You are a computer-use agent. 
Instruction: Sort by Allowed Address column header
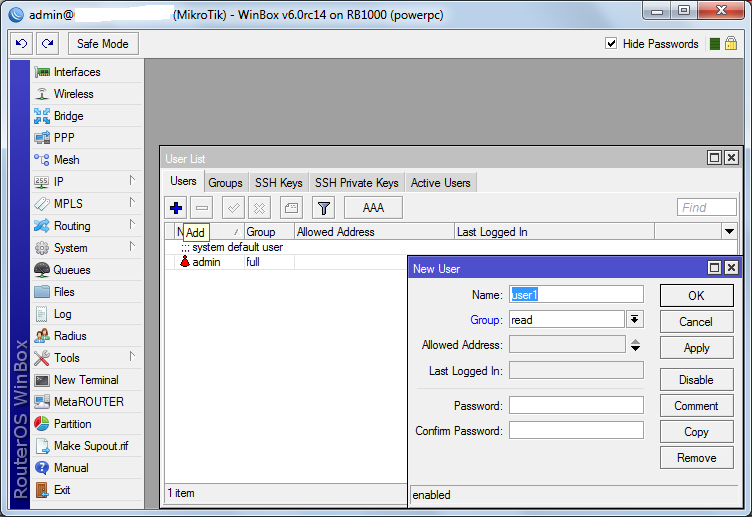pyautogui.click(x=374, y=232)
